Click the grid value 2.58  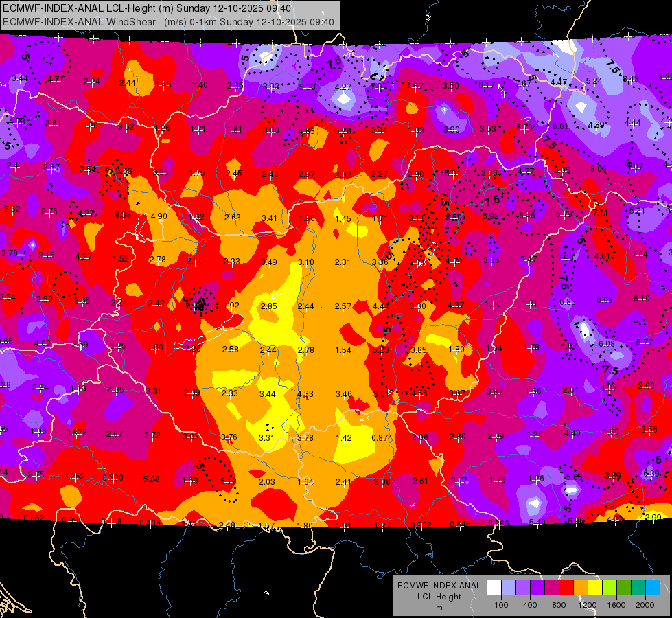(230, 349)
